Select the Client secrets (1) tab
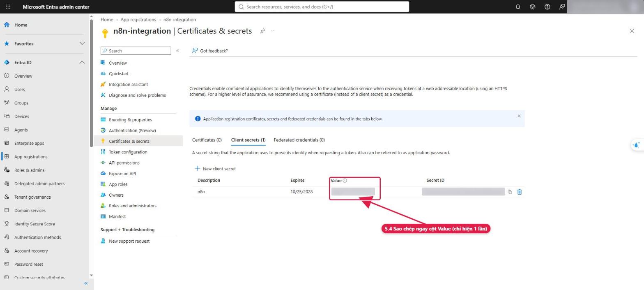644x290 pixels. coord(248,140)
